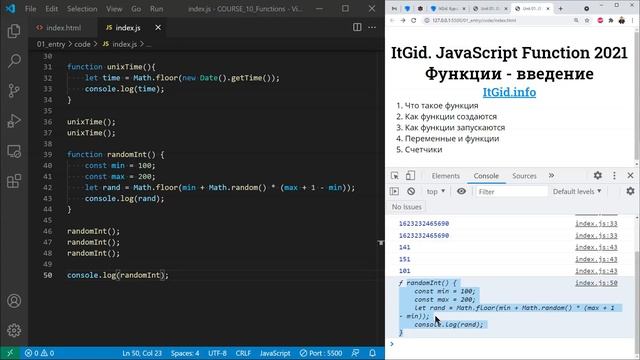This screenshot has width=640, height=360.
Task: Click UTF-8 encoding in the status bar
Action: [x=217, y=353]
